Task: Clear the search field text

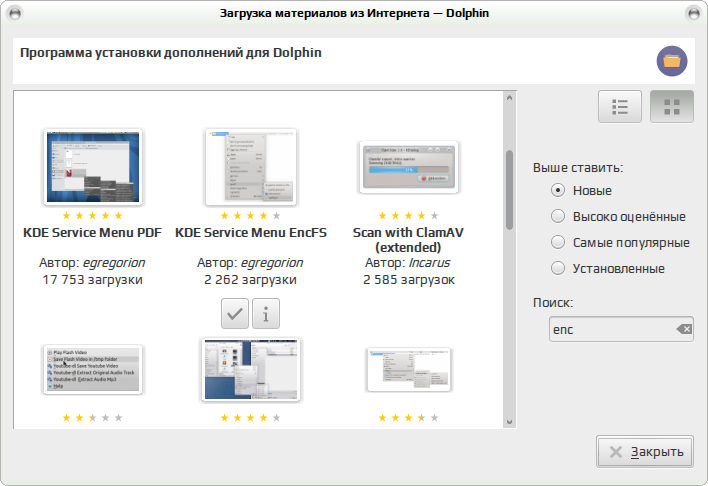Action: pos(685,329)
